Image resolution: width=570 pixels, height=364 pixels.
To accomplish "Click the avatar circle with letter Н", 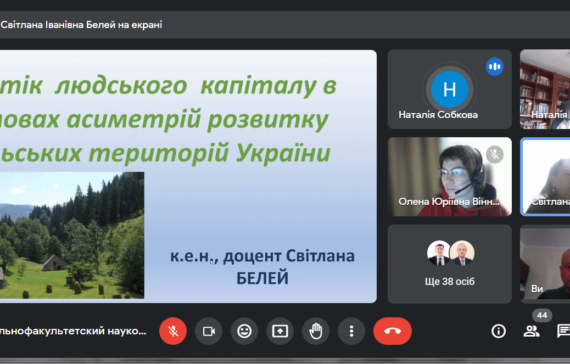I will pos(450,89).
